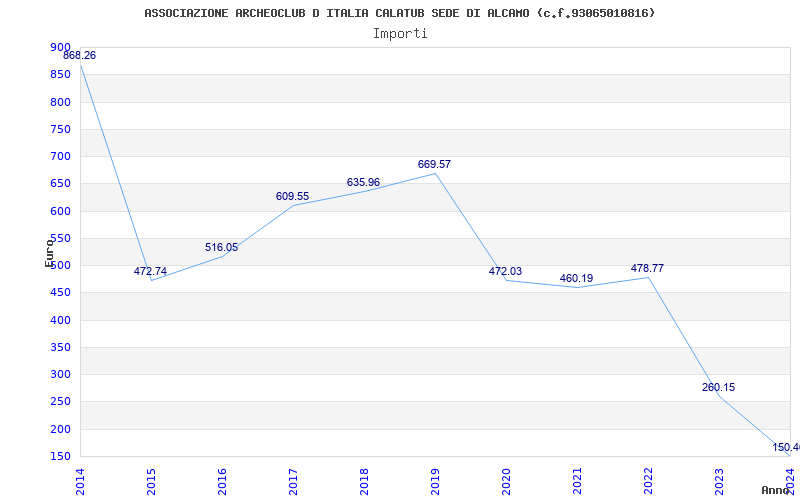Viewport: 800px width, 500px height.
Task: Select data label 516.05
Action: tap(221, 247)
